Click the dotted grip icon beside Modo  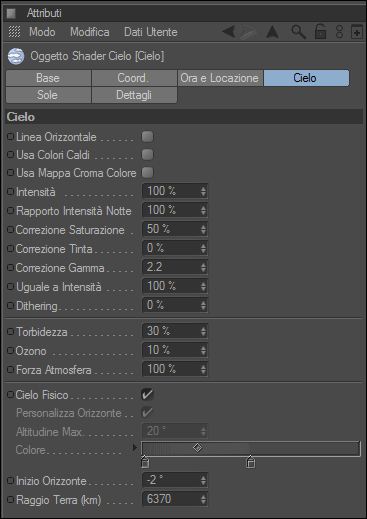[x=14, y=32]
